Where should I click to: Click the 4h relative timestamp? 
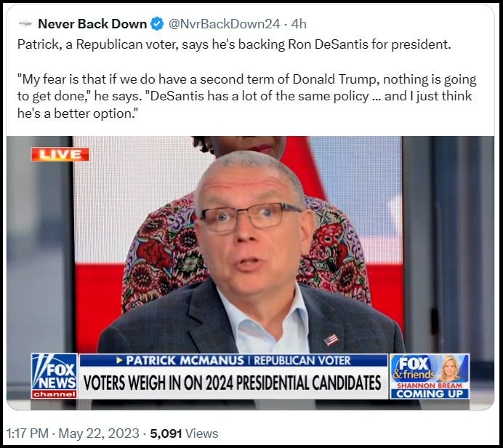[299, 24]
